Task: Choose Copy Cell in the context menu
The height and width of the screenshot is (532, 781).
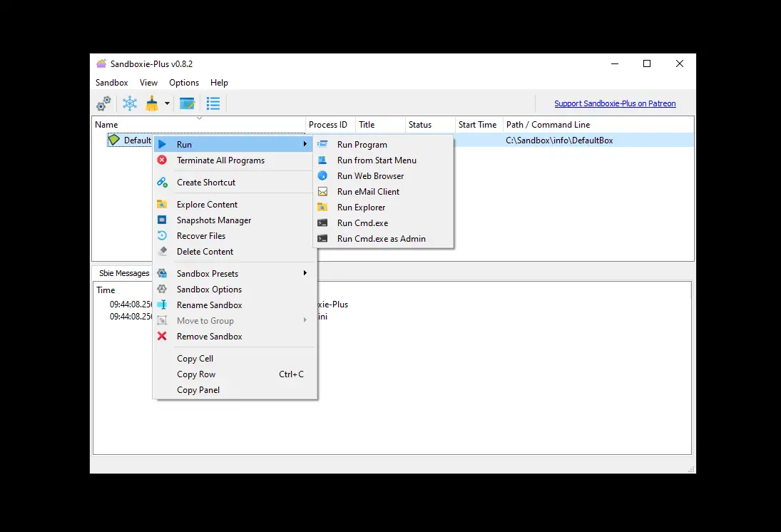Action: tap(235, 358)
